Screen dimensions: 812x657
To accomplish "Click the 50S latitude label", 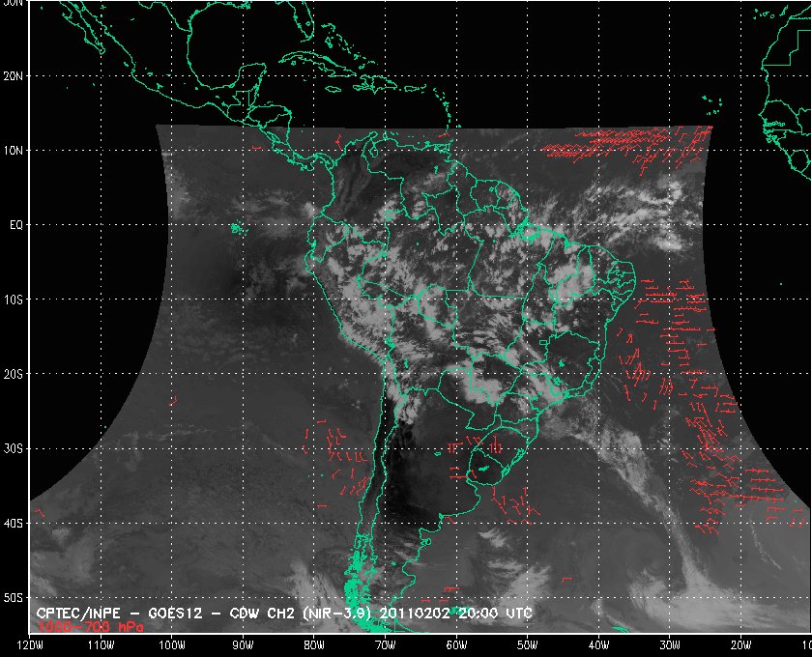I will pyautogui.click(x=13, y=598).
